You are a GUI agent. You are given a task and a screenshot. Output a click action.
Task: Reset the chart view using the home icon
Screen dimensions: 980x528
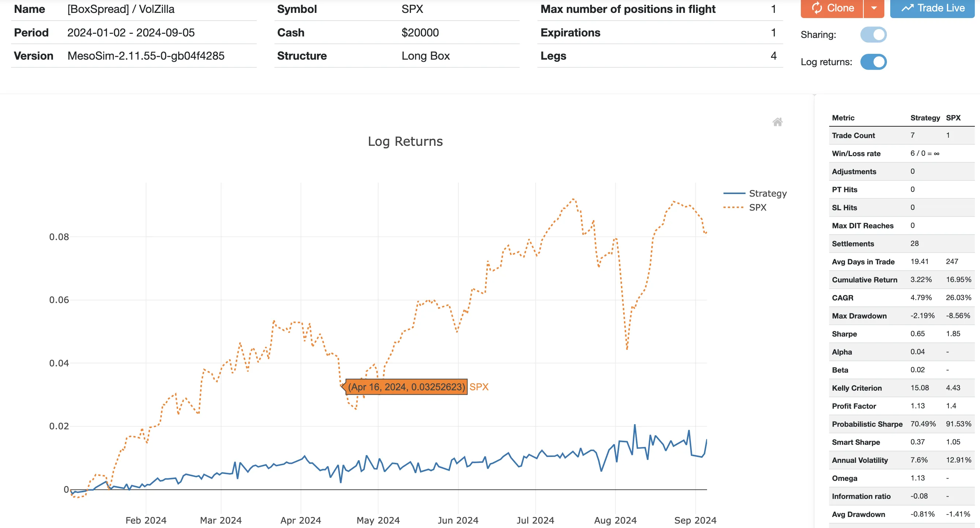[x=778, y=122]
